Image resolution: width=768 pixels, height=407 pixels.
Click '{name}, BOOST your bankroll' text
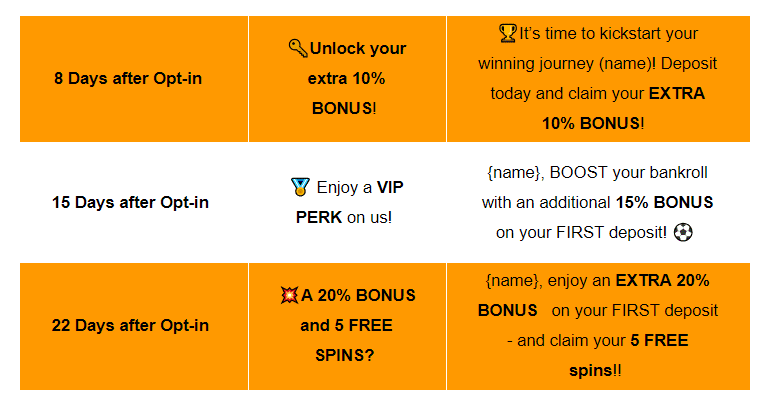(597, 172)
